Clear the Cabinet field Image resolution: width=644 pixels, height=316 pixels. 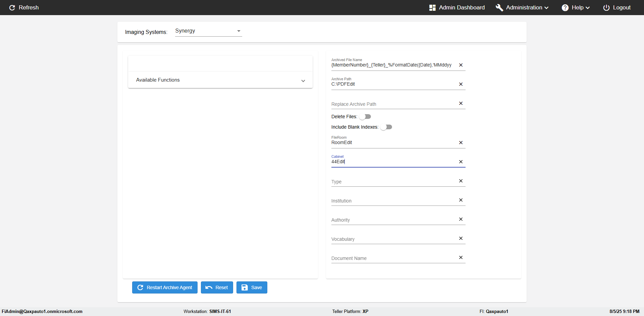(x=461, y=162)
